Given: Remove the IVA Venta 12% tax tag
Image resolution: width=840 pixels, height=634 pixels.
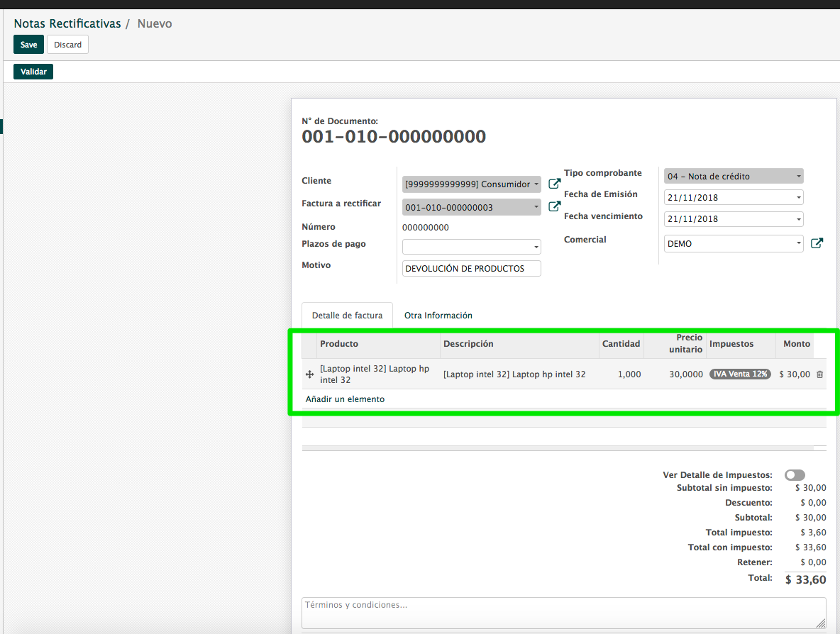Looking at the screenshot, I should point(741,374).
